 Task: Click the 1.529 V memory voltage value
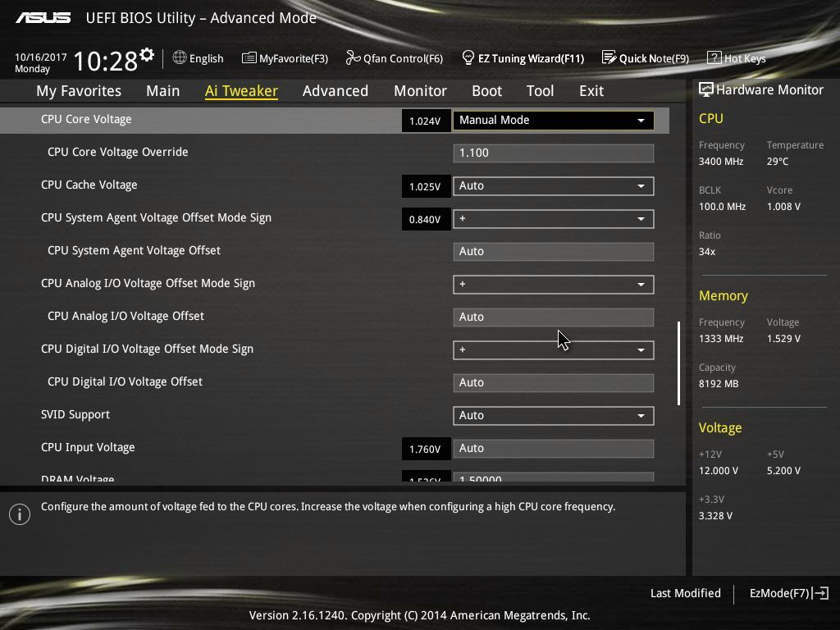click(783, 339)
